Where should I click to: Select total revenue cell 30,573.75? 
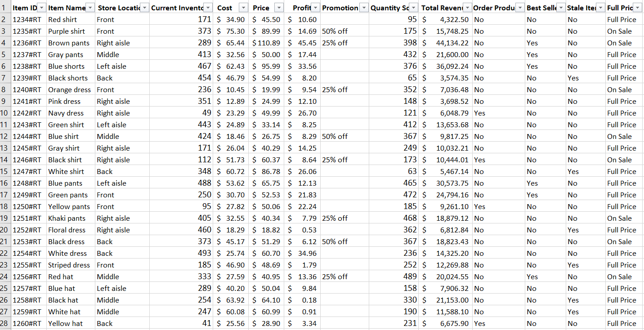pos(446,183)
